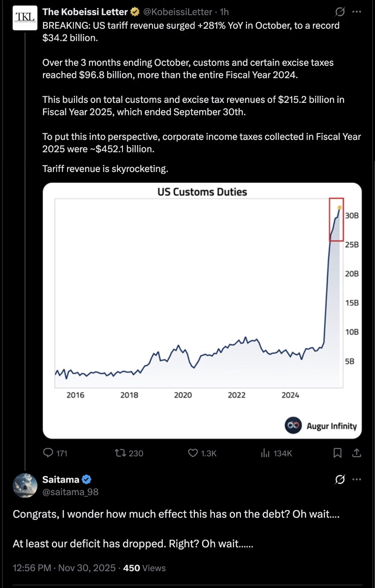This screenshot has height=588, width=375.
Task: Click the 450 Views count
Action: click(144, 568)
